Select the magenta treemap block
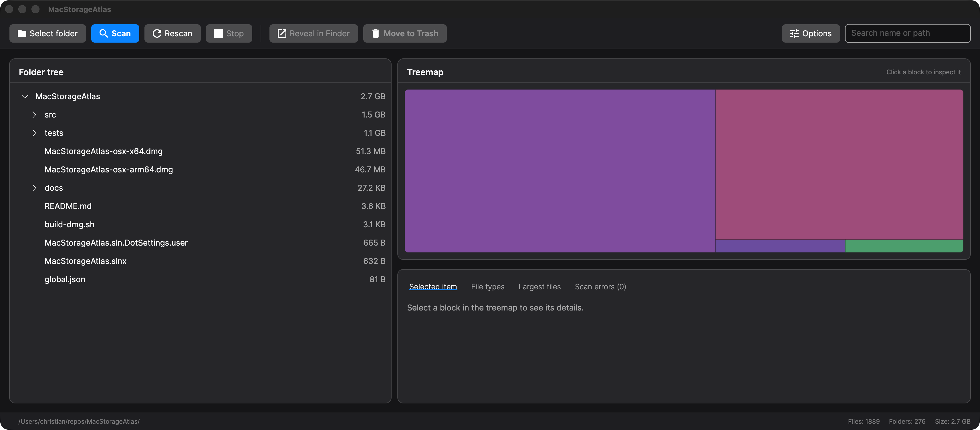980x430 pixels. pos(839,164)
